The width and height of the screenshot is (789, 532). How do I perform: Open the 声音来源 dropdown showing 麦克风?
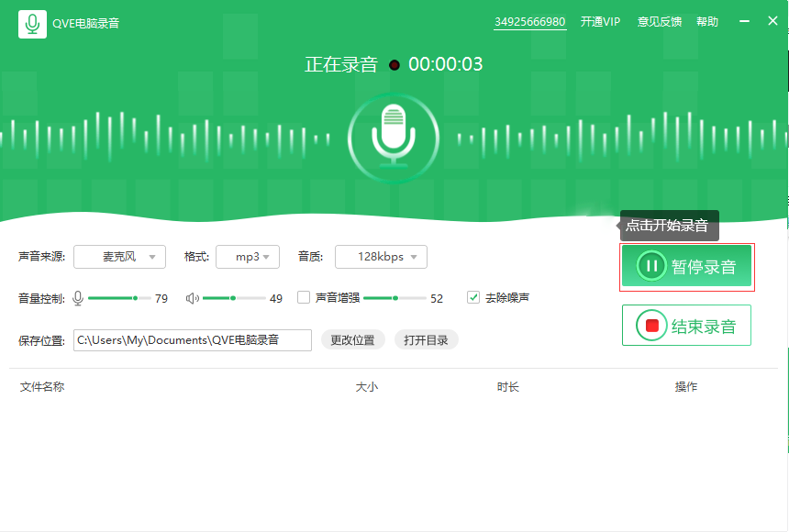click(119, 257)
